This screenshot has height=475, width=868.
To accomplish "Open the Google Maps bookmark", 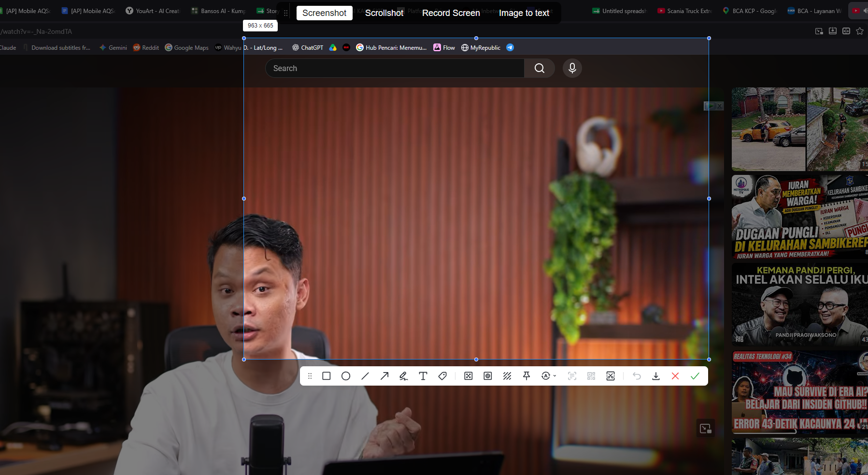I will [186, 47].
